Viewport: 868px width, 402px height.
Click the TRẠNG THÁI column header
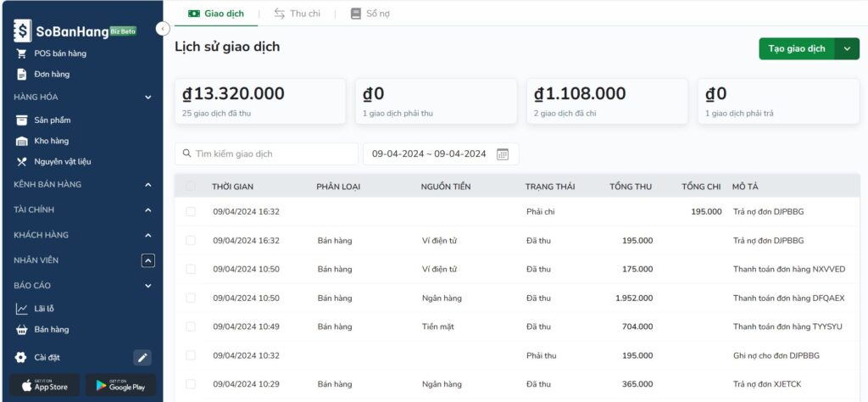[x=550, y=187]
